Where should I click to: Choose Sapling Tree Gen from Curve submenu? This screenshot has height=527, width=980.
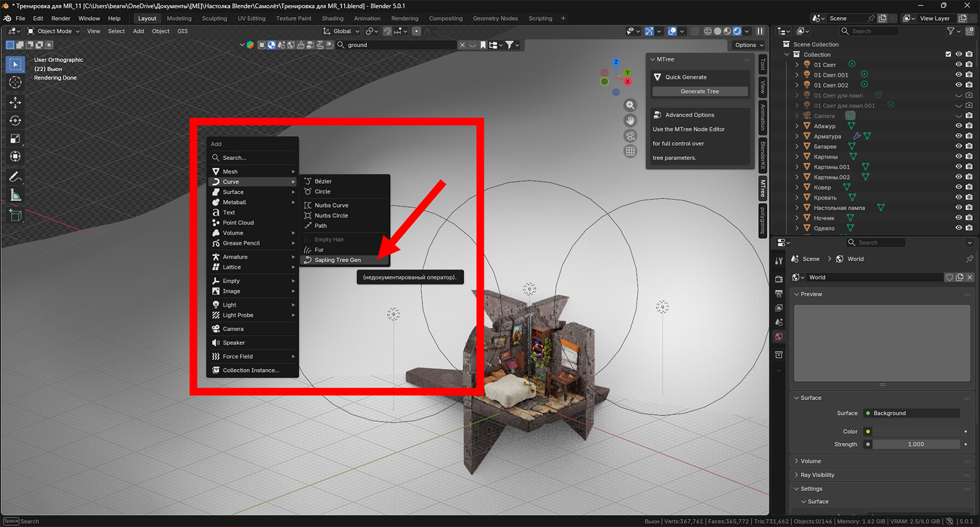coord(337,260)
